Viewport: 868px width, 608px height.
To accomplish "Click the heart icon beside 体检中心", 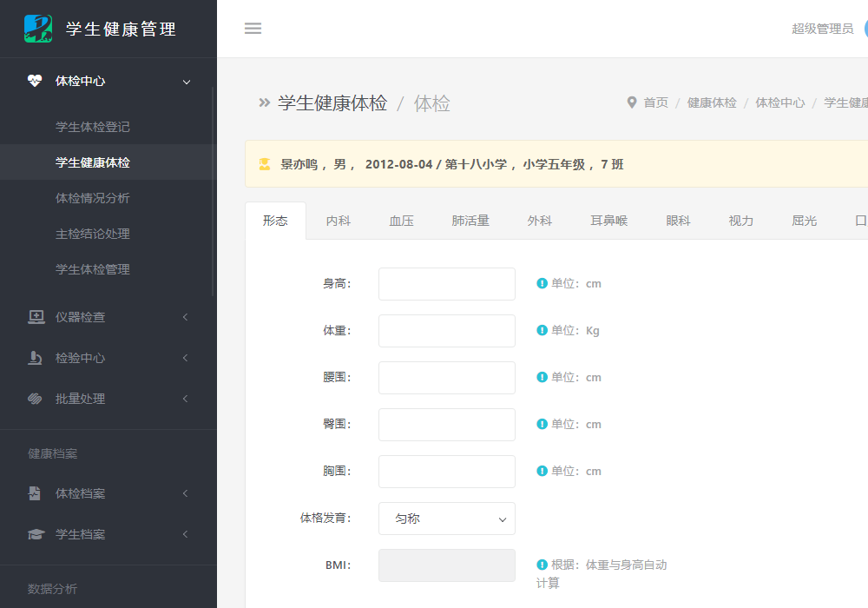I will [x=35, y=81].
